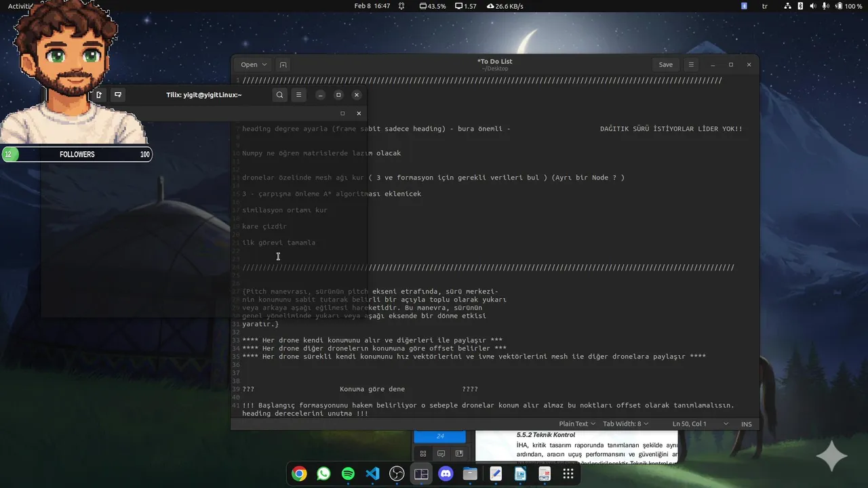
Task: Click the FOLLOWERS progress bar overlay
Action: (x=77, y=155)
